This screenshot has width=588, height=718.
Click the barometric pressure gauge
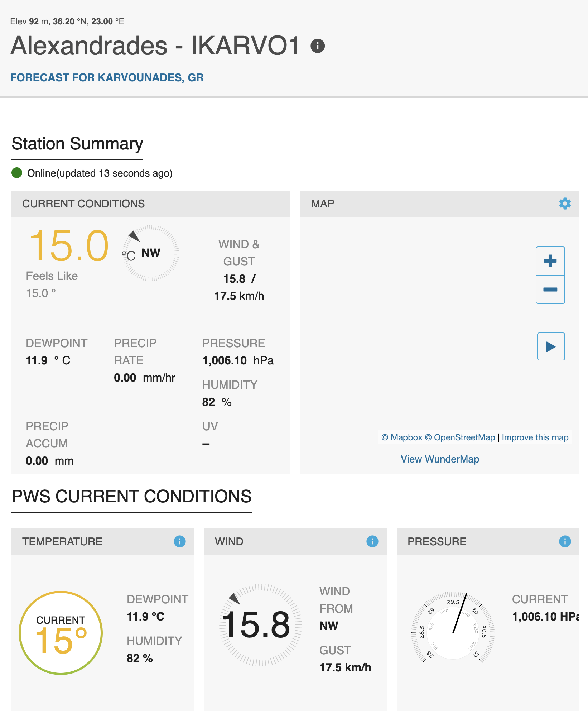point(453,627)
